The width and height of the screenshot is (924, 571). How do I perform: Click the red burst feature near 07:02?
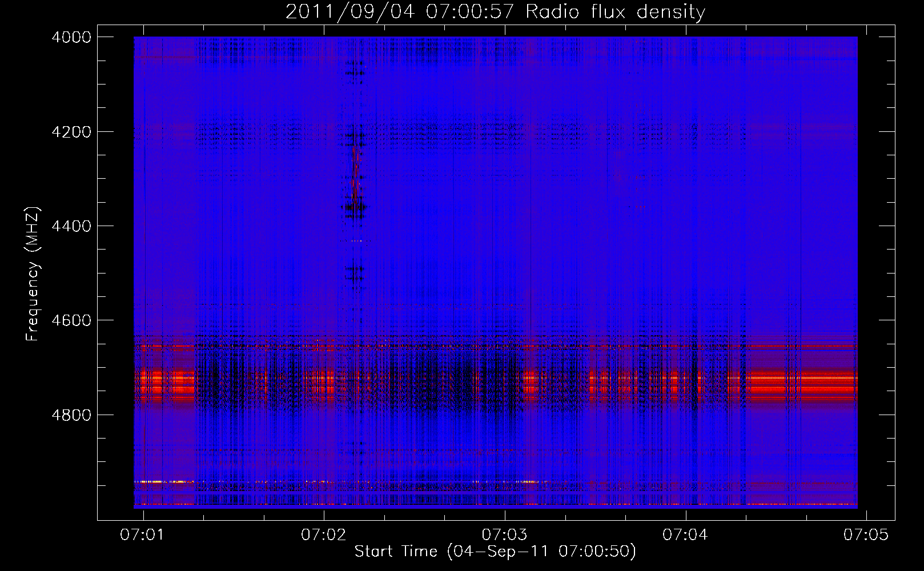[x=356, y=174]
